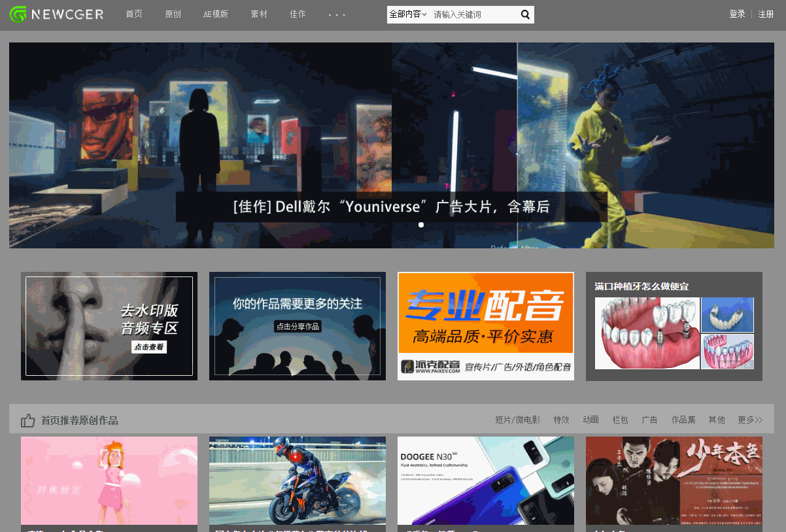Click the 注册 register link
This screenshot has width=786, height=532.
click(766, 14)
